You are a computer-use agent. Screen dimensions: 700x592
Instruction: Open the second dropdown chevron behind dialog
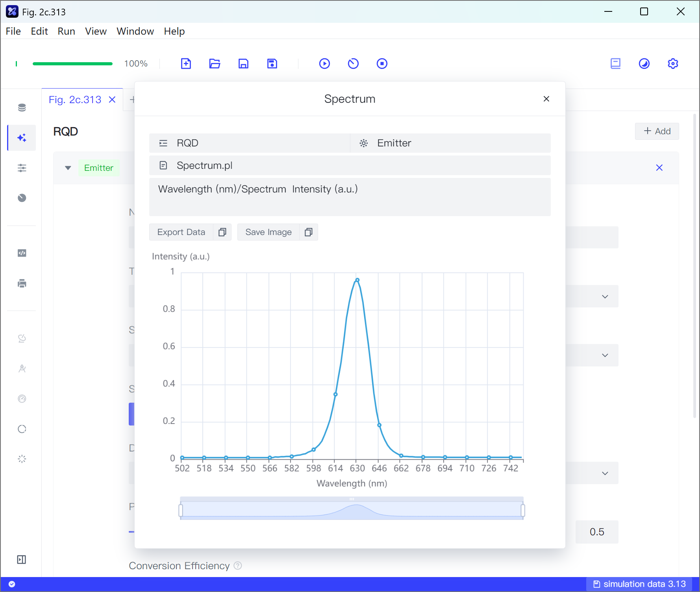605,355
